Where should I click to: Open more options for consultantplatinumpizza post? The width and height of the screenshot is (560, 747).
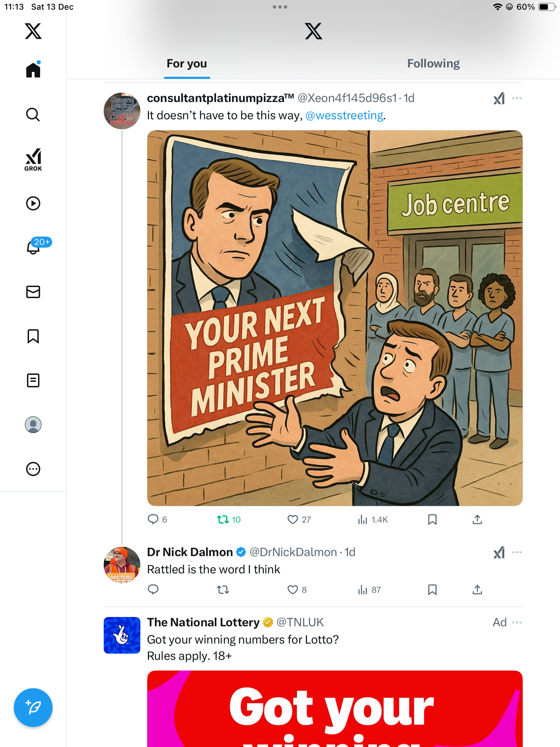[517, 99]
